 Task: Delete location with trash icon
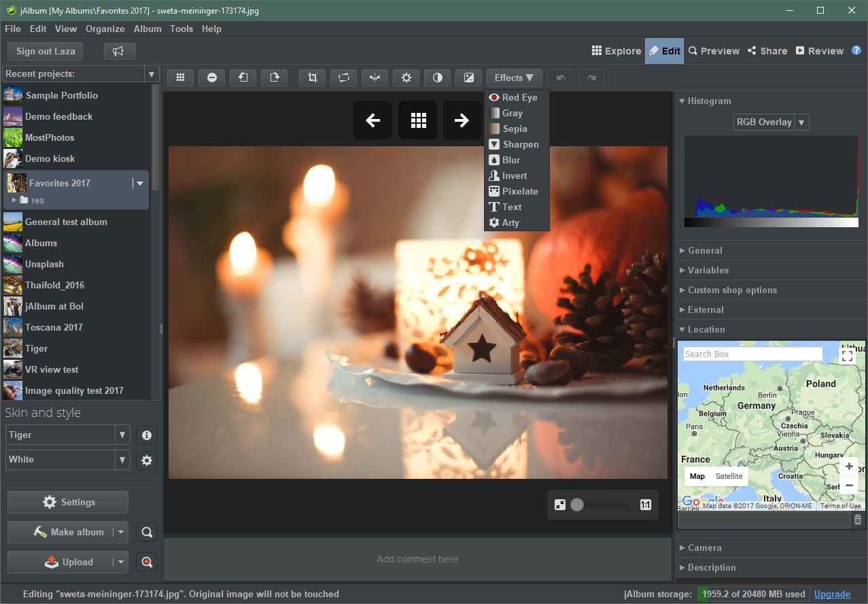coord(858,520)
